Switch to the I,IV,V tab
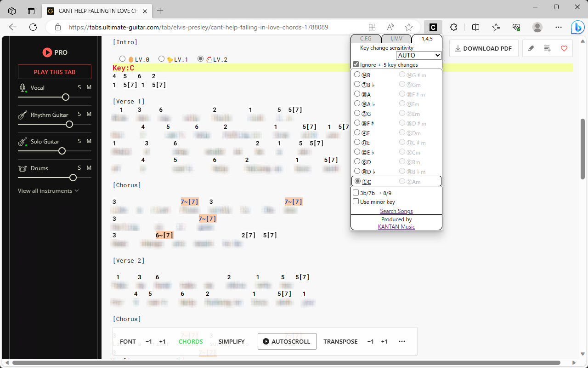This screenshot has height=368, width=588. (396, 39)
